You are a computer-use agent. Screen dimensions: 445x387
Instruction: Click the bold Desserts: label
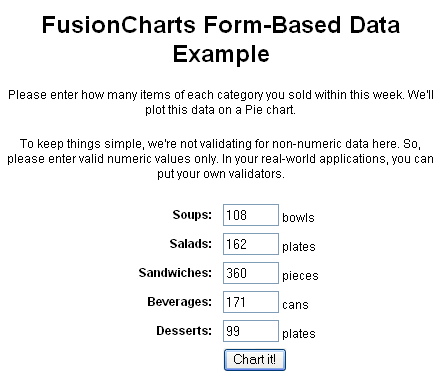point(184,331)
